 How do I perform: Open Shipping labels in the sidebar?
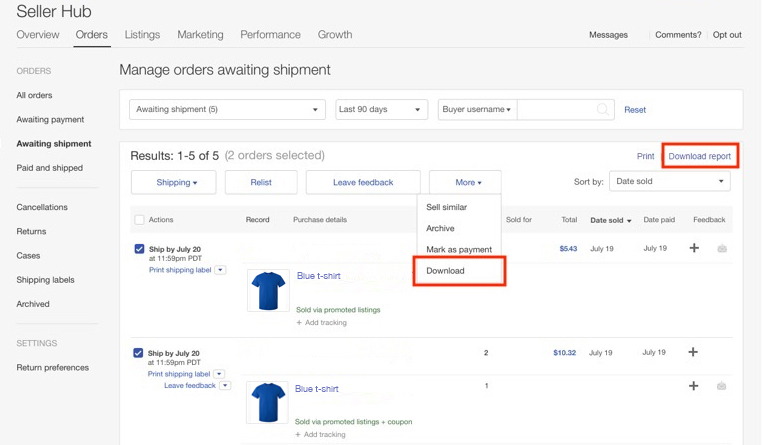click(45, 280)
